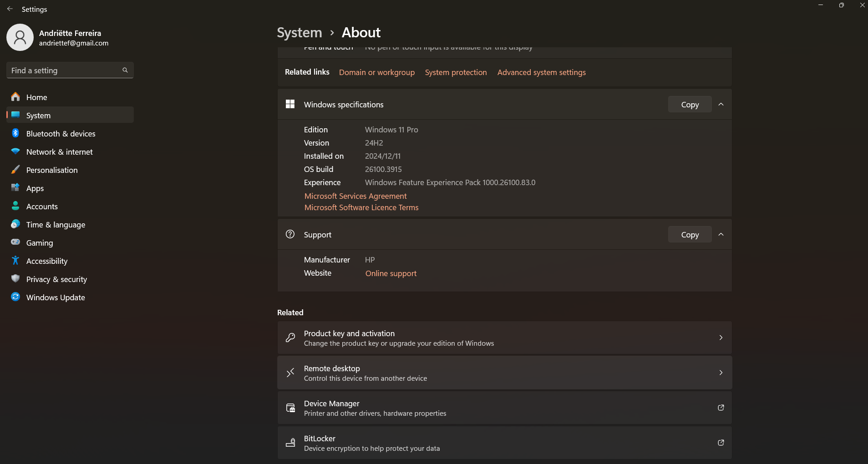Open Remote desktop chevron arrow
This screenshot has width=868, height=464.
721,373
